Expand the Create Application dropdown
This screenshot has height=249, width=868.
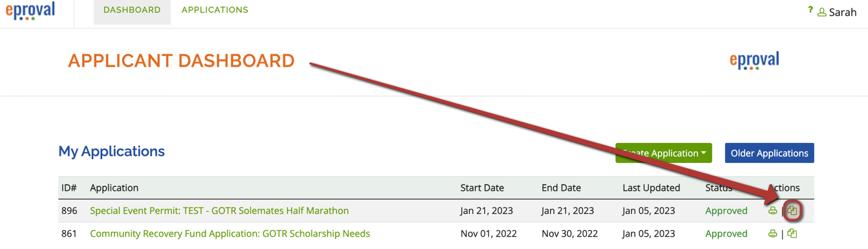[x=664, y=153]
